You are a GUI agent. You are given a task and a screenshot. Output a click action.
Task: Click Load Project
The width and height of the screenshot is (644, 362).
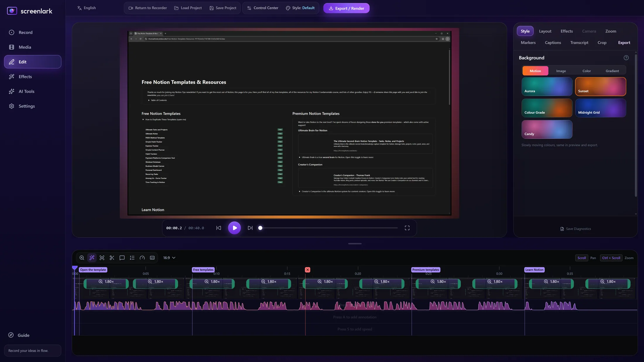coord(188,8)
